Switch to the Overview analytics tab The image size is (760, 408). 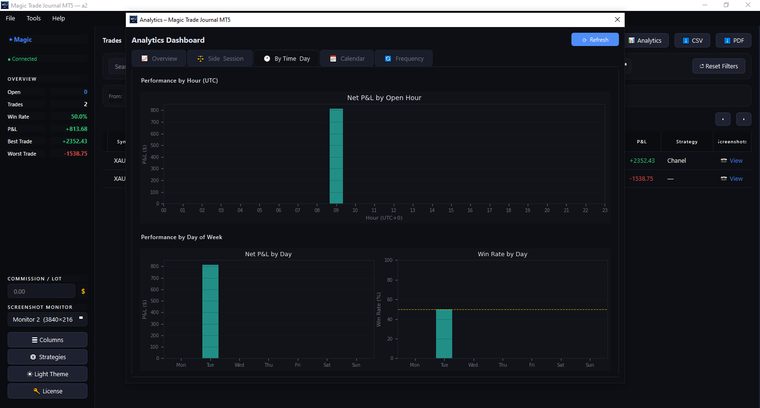pyautogui.click(x=159, y=59)
